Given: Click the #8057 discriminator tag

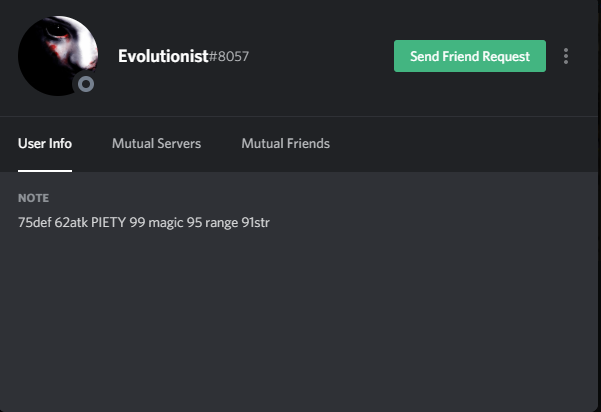Looking at the screenshot, I should pos(228,57).
